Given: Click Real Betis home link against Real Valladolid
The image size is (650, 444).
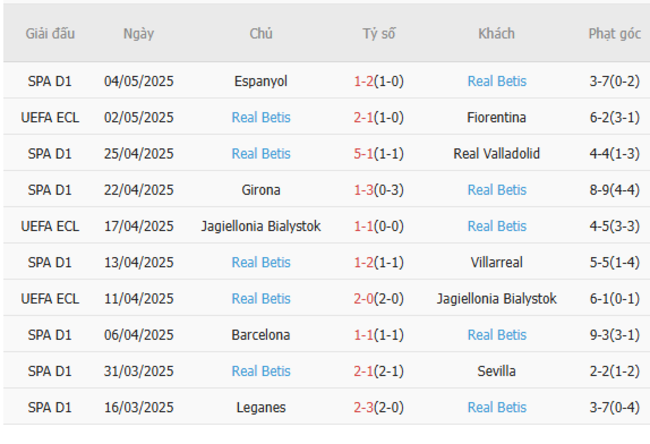Looking at the screenshot, I should pyautogui.click(x=261, y=153).
